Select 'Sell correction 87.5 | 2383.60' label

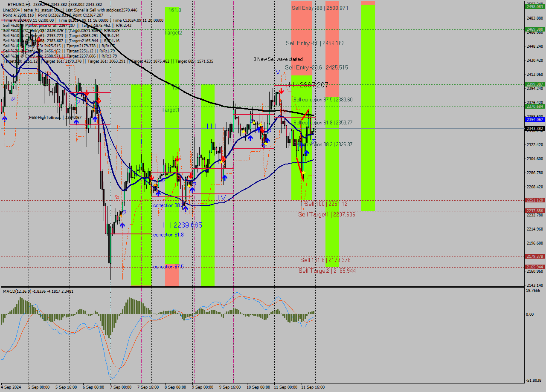point(322,100)
